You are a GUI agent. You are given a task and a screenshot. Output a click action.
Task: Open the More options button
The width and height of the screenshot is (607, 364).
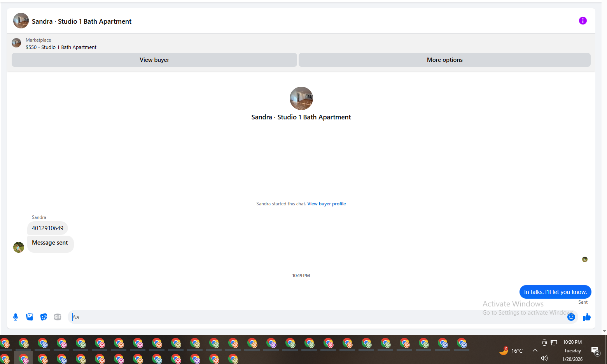click(444, 60)
